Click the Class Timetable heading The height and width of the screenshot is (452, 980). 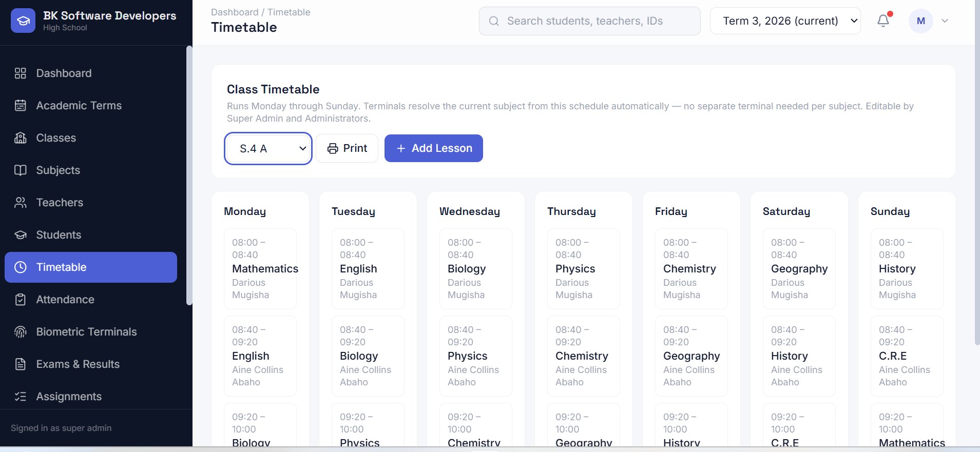[273, 89]
